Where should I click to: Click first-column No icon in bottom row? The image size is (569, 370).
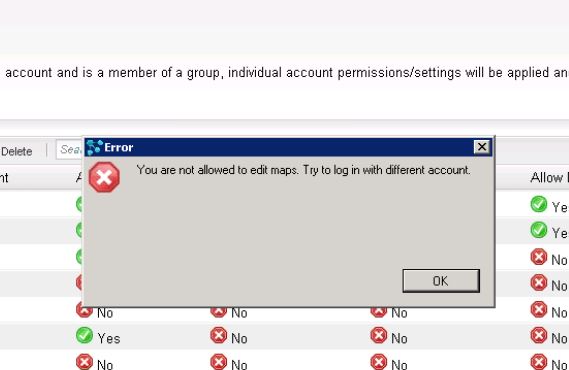[x=84, y=362]
